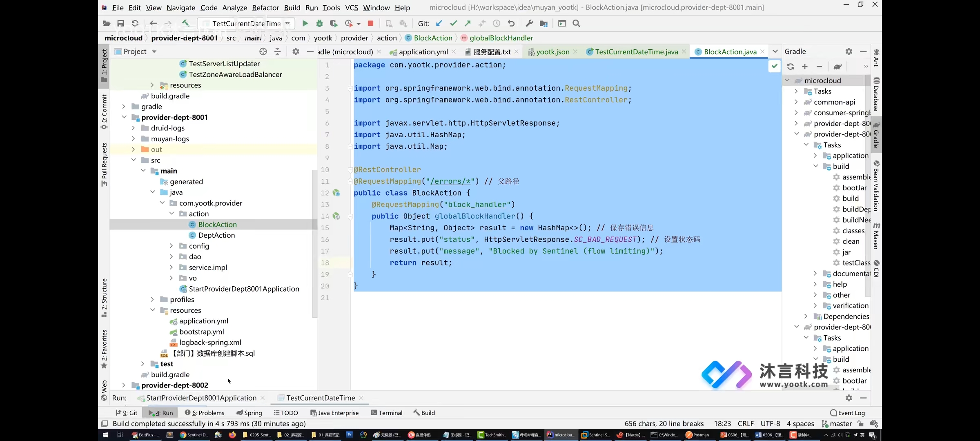Screen dimensions: 980x441
Task: Collapse the action package node
Action: [x=171, y=214]
